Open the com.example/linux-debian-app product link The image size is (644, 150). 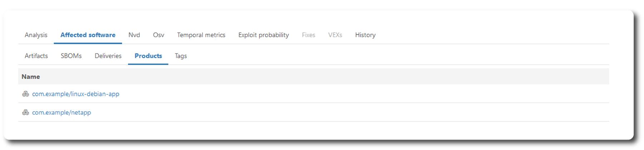tap(75, 94)
